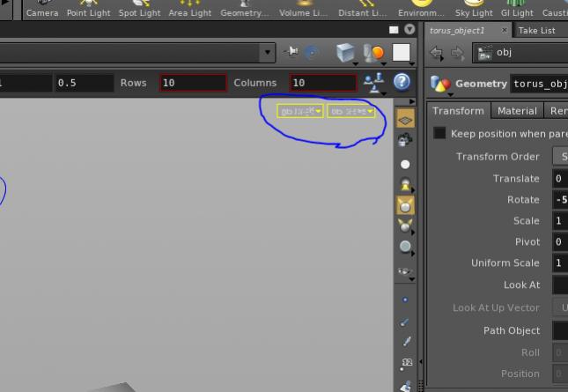Toggle the pin icon beside the path field
The image size is (568, 392).
point(291,52)
